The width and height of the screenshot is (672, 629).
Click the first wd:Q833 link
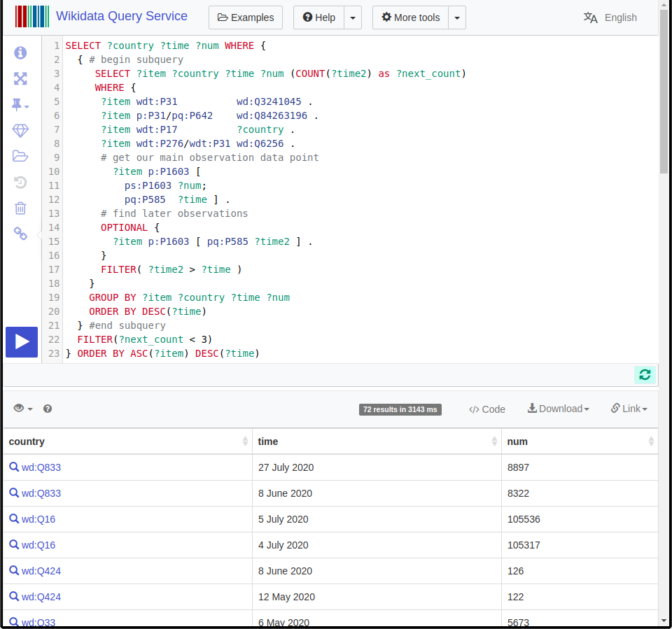click(x=41, y=467)
